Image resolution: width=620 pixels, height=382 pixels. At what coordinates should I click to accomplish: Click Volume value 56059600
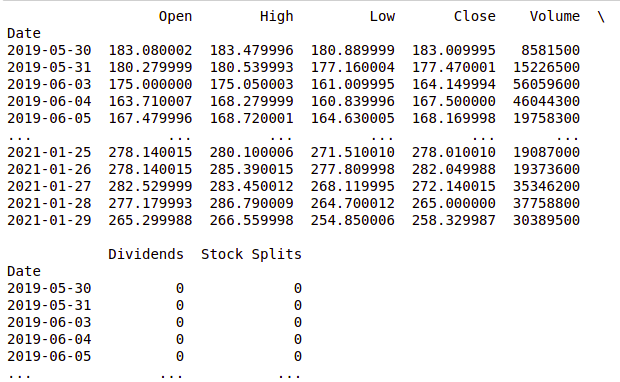[546, 84]
